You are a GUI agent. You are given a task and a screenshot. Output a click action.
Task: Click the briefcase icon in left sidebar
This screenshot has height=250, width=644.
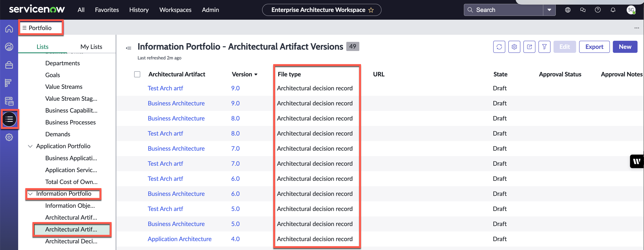click(x=9, y=65)
